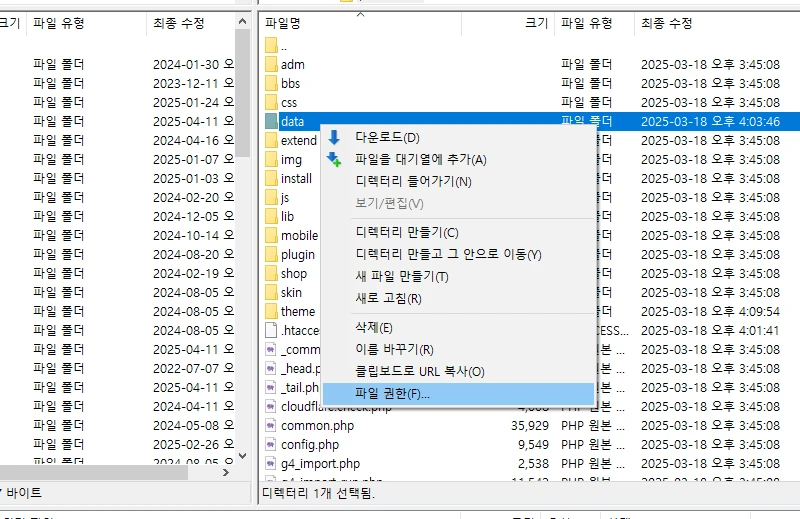Sort local pane by 파일 유형 column header
Image resolution: width=800 pixels, height=519 pixels.
click(87, 23)
